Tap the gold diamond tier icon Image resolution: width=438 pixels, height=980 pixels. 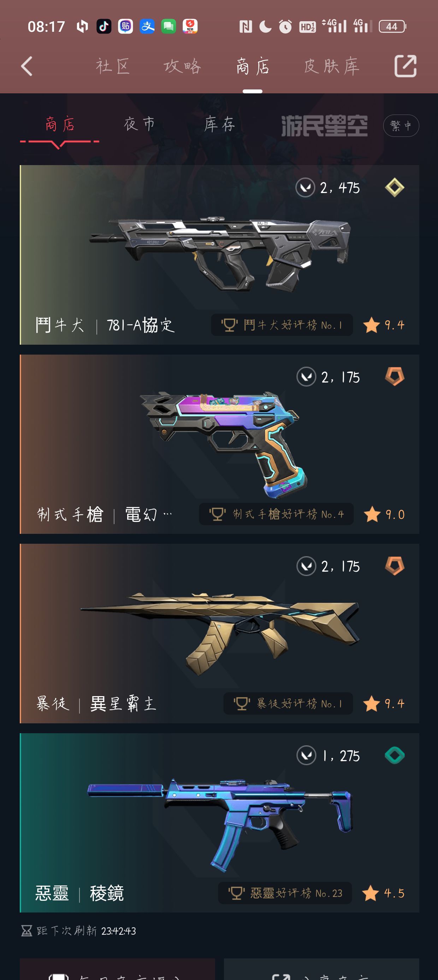coord(395,188)
